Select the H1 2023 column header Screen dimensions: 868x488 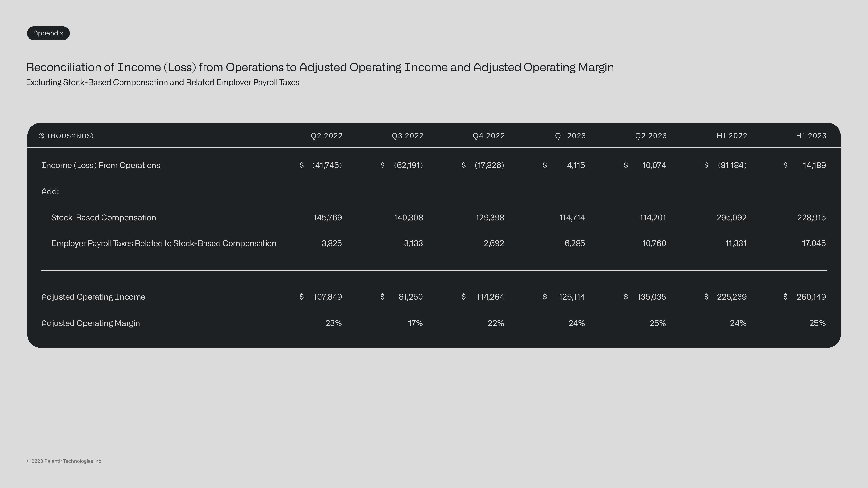[x=811, y=136]
